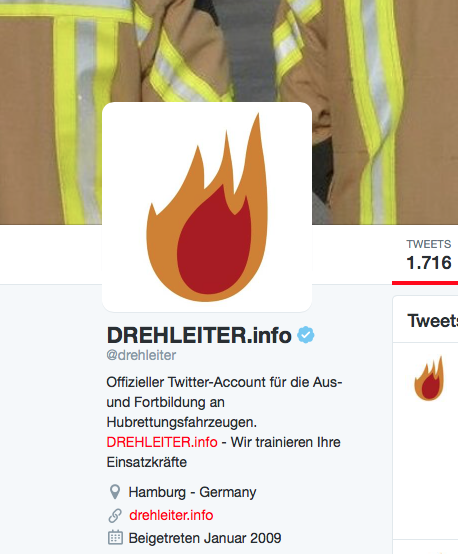Viewport: 458px width, 554px height.
Task: Select the TWEETS tab label
Action: click(429, 244)
